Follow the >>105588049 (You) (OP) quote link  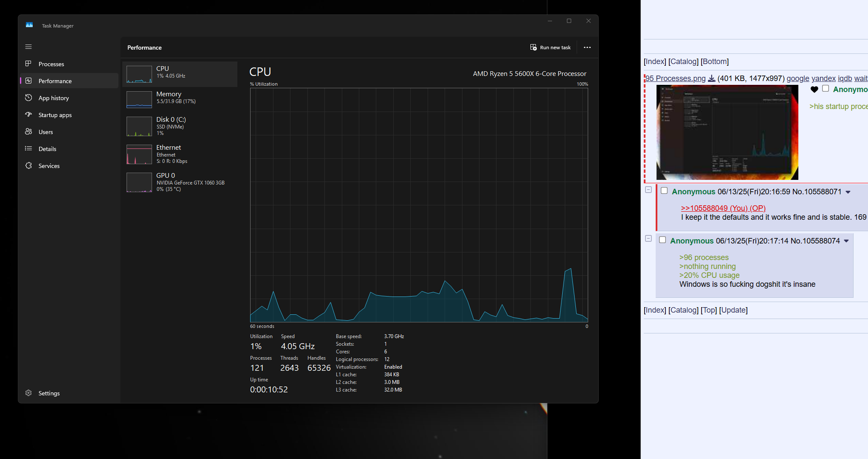coord(723,208)
